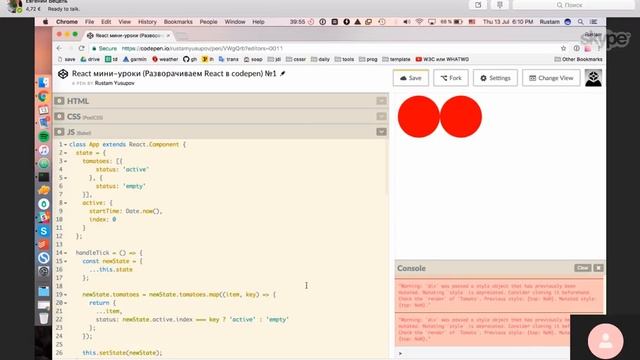Open the 'gh' GitHub bookmark
Screen dimensions: 640x360
coord(190,59)
